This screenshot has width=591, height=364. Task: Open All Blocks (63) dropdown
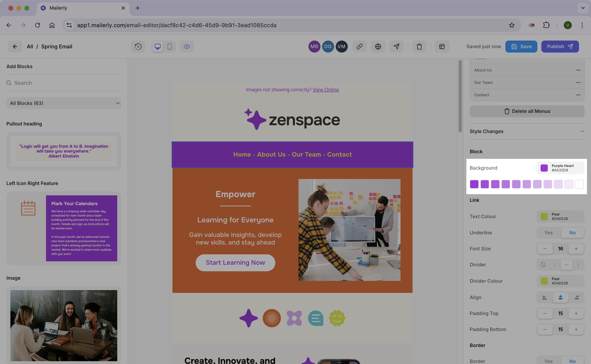pyautogui.click(x=64, y=103)
